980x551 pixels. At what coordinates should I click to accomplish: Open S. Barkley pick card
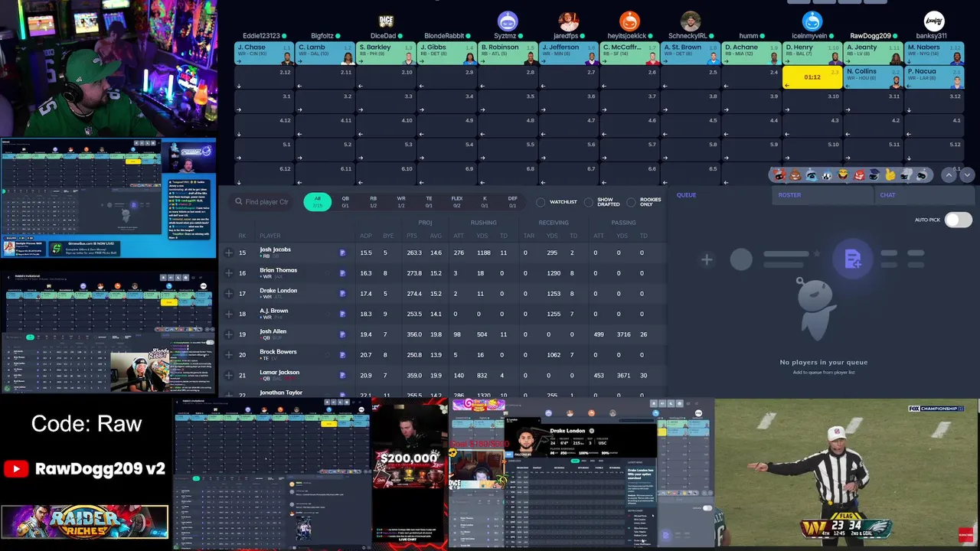click(386, 53)
